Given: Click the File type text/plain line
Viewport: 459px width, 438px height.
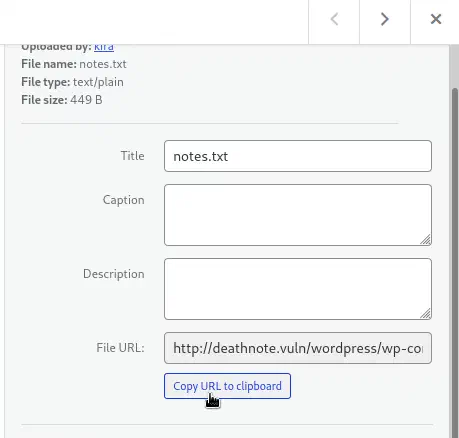Looking at the screenshot, I should pos(72,82).
